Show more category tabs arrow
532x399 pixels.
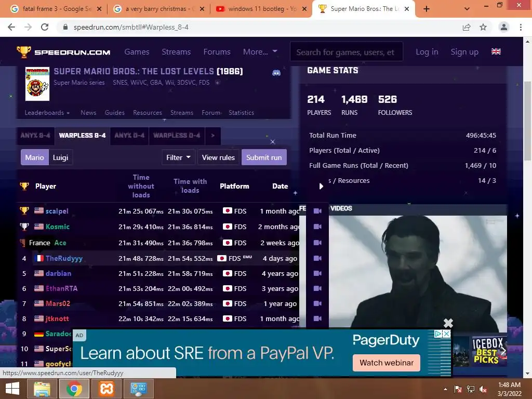[212, 136]
